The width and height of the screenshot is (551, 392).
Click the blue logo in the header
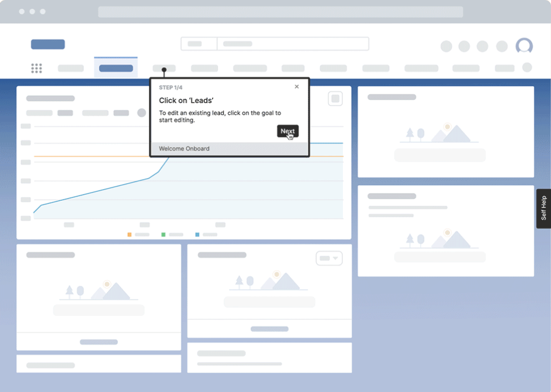48,44
